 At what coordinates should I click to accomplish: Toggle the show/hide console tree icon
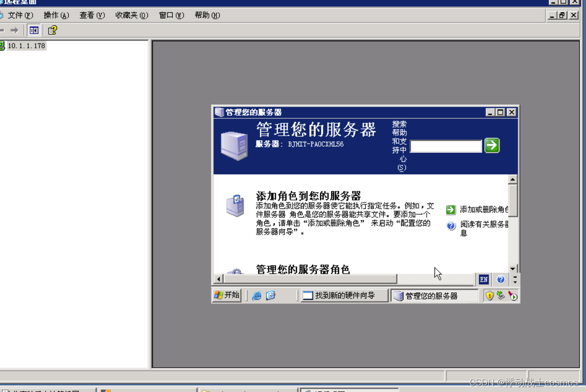(x=34, y=30)
